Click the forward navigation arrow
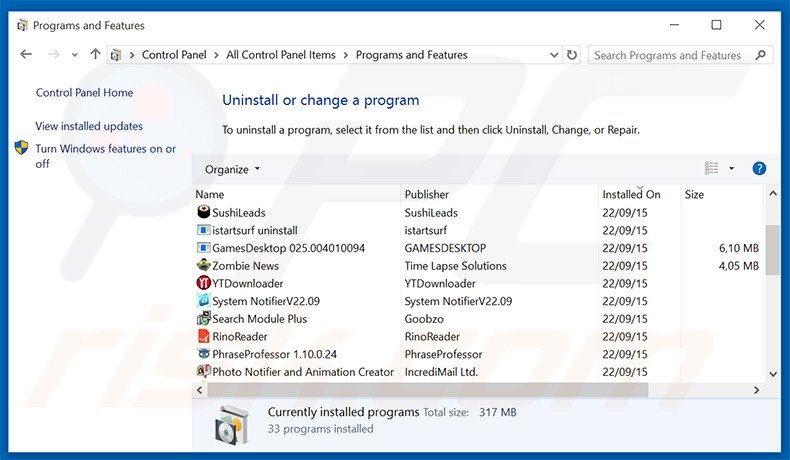 click(53, 54)
